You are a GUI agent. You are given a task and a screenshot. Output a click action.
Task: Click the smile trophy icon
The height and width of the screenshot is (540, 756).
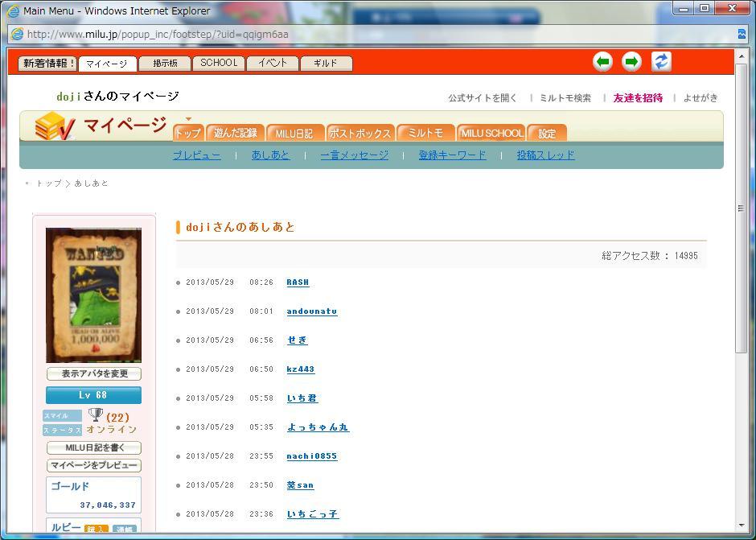pos(96,415)
